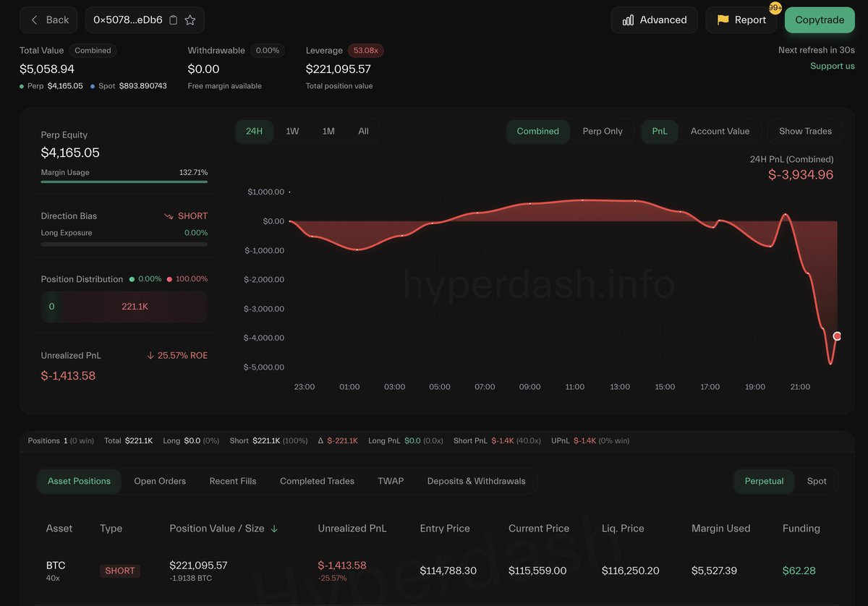Click the $116,250.20 liquidation price

631,571
